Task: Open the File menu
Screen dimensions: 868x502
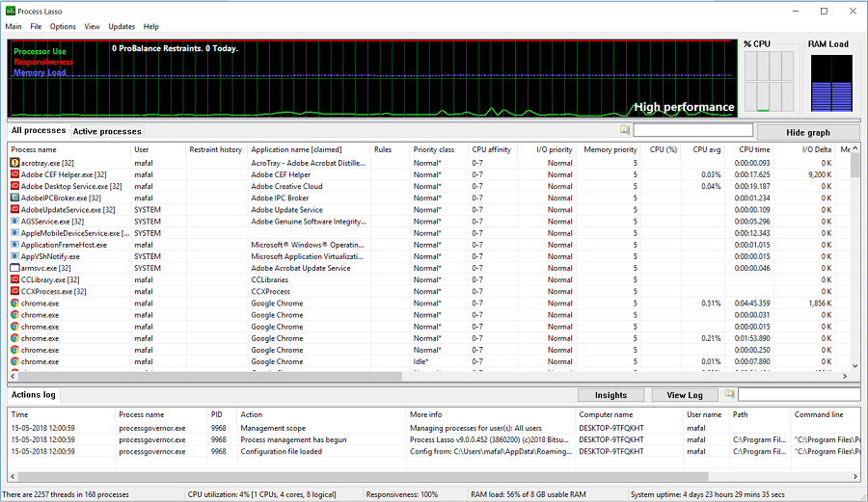Action: (x=36, y=27)
